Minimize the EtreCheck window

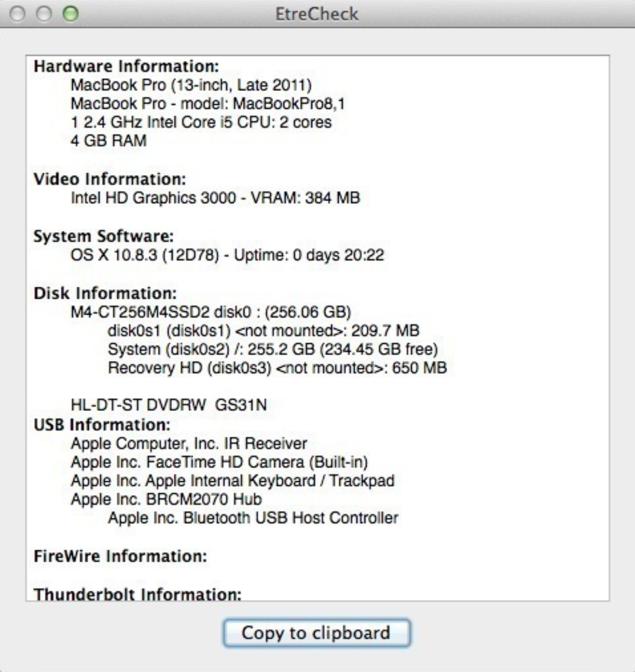44,14
